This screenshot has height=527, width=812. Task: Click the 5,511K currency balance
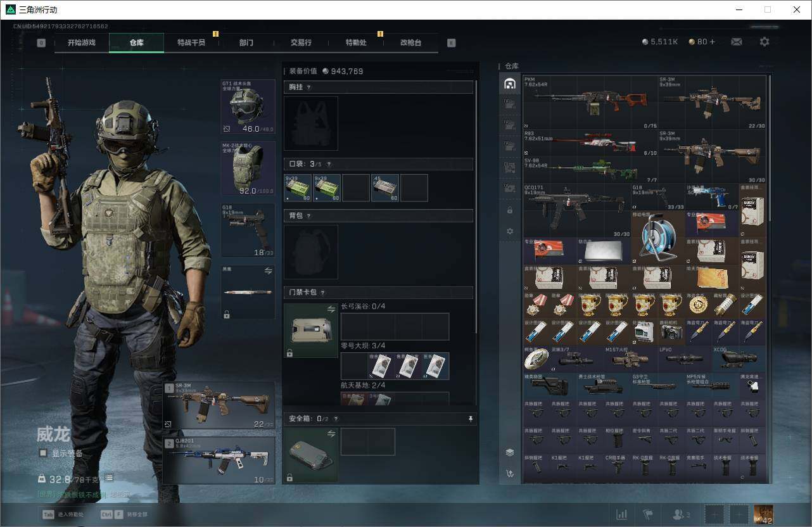point(659,42)
